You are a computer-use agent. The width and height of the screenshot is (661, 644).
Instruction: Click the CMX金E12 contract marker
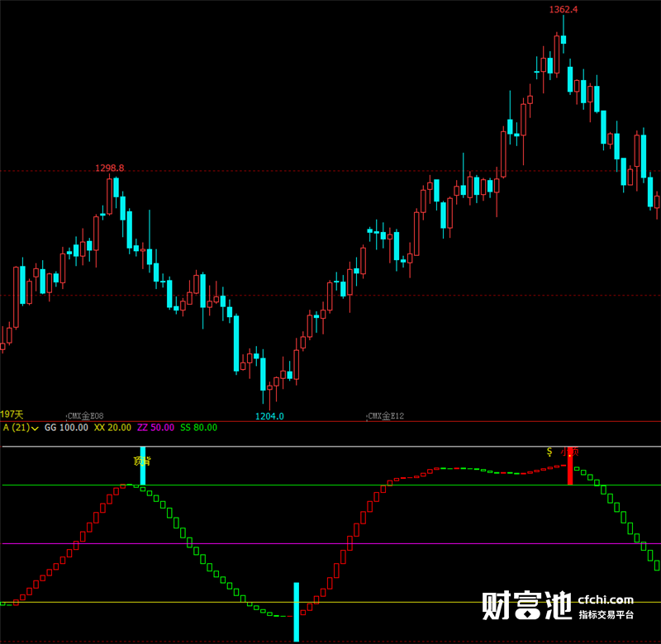click(386, 416)
